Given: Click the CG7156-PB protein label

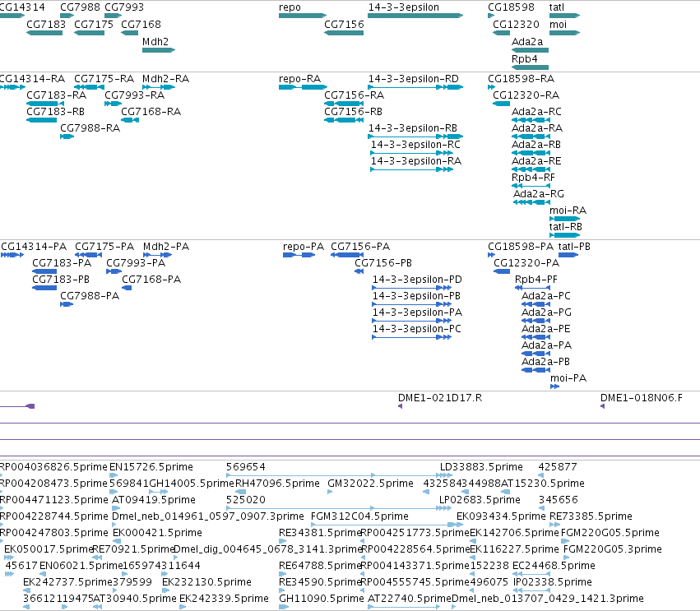Looking at the screenshot, I should 383,263.
